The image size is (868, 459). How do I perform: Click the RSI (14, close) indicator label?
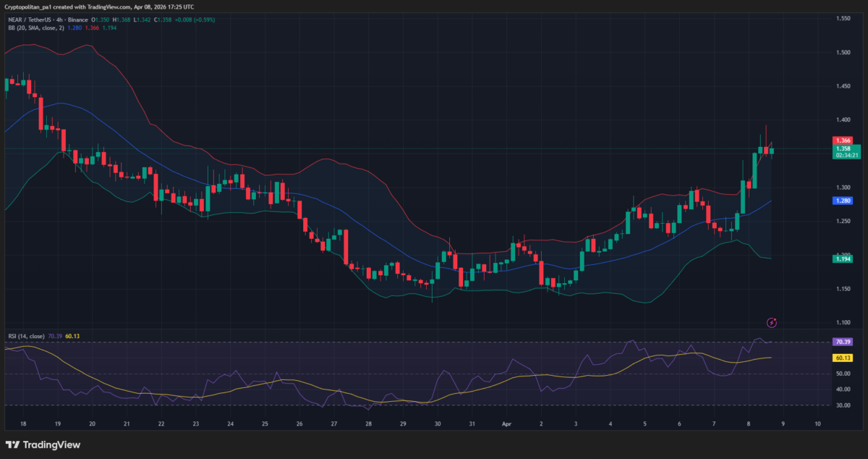pos(25,336)
